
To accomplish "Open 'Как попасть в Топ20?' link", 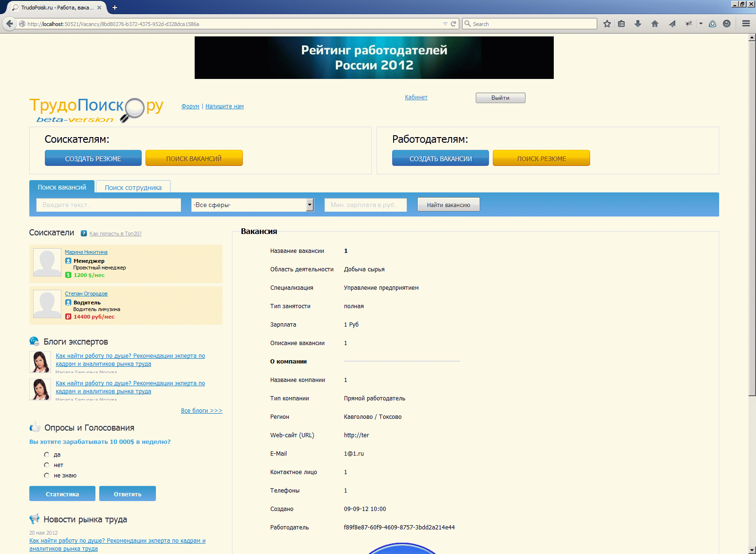I will (x=115, y=234).
